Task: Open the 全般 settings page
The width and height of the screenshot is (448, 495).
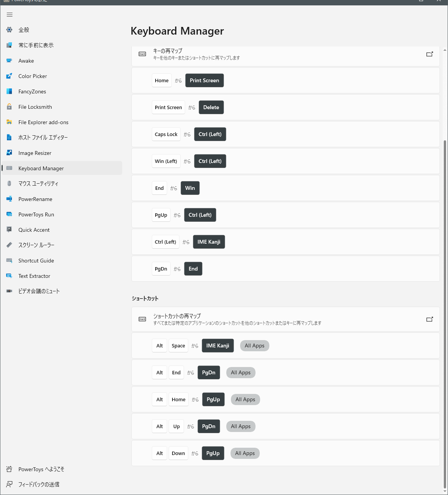Action: point(62,30)
